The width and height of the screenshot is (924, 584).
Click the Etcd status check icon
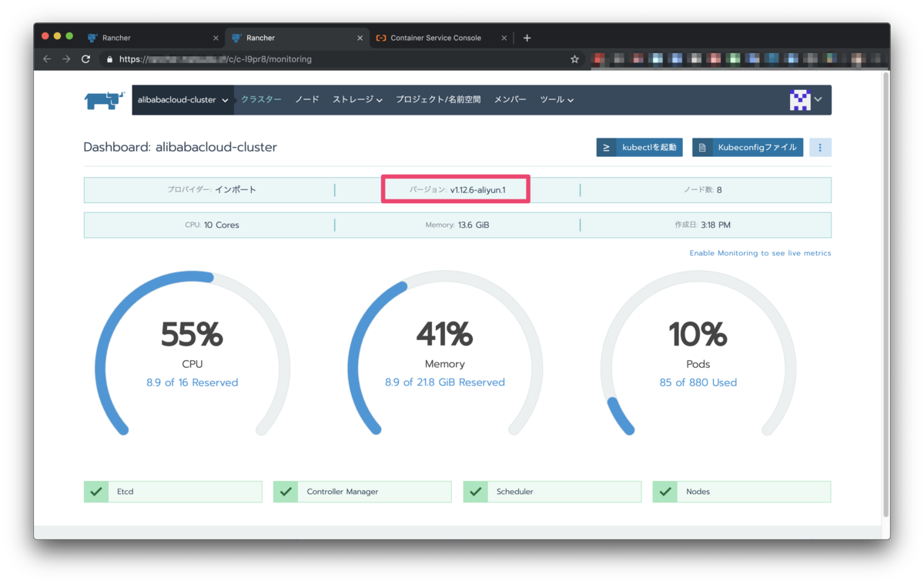pyautogui.click(x=95, y=492)
